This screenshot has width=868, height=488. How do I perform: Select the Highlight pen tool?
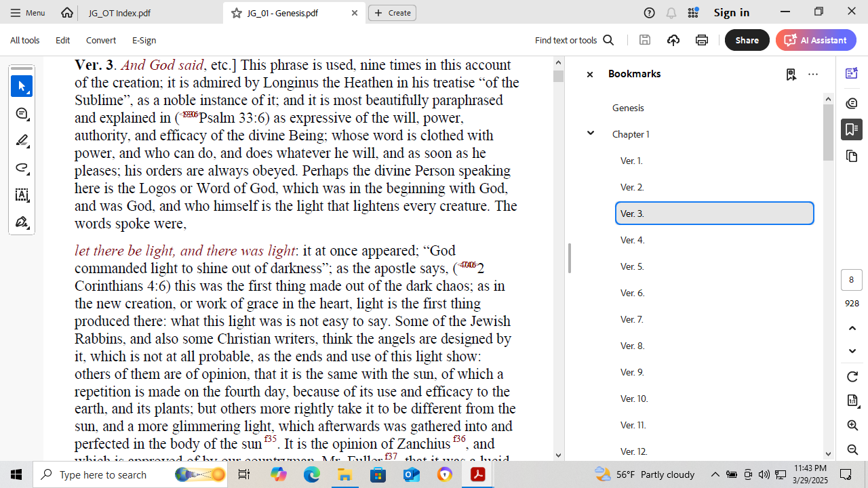[x=22, y=141]
